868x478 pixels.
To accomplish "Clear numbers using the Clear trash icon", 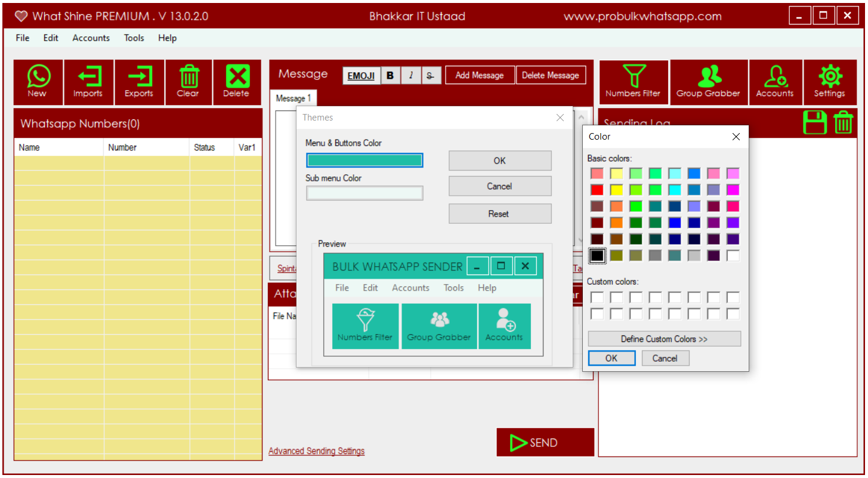I will click(x=189, y=82).
